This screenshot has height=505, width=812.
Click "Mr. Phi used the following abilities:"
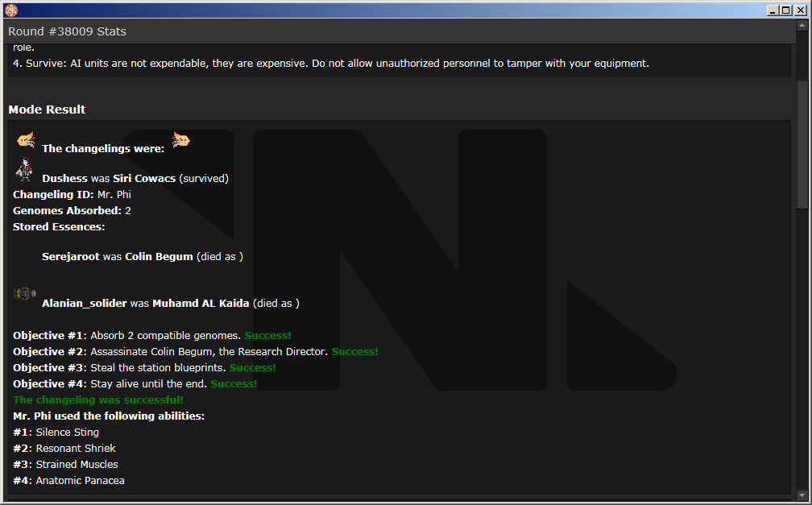(109, 416)
